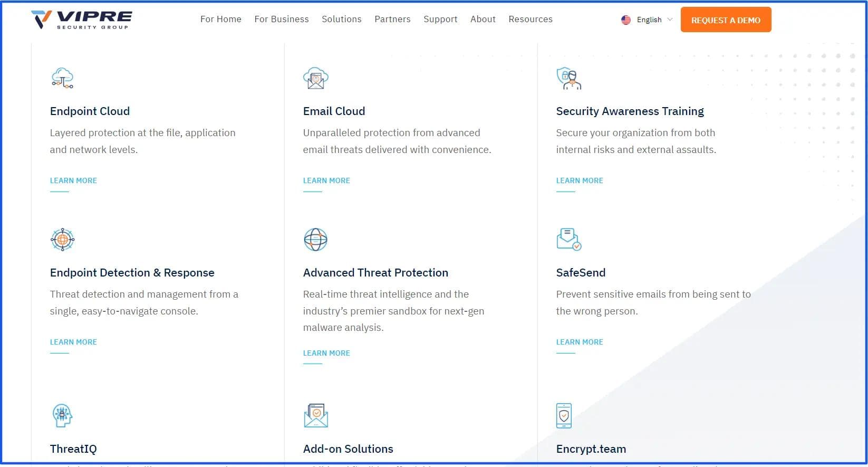Click the Email Cloud envelope icon
The image size is (868, 467).
pyautogui.click(x=315, y=78)
